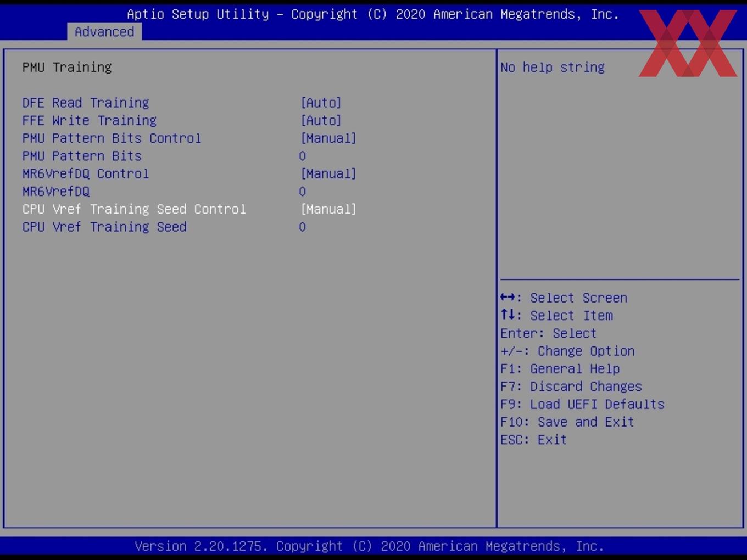
Task: Open the MR6VrefDQ Control Manual option
Action: (x=328, y=173)
